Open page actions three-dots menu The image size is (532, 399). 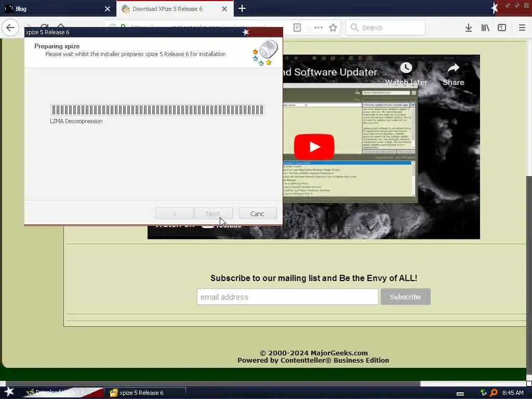pyautogui.click(x=318, y=28)
